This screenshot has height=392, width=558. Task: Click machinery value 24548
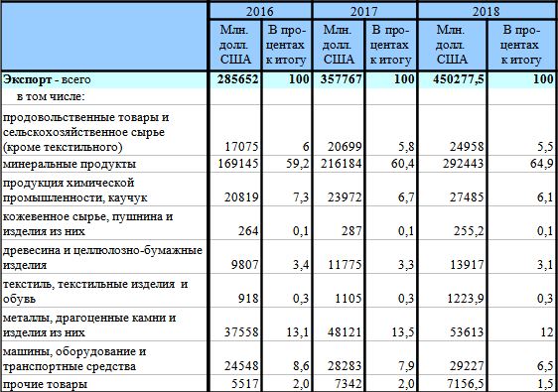pos(241,366)
